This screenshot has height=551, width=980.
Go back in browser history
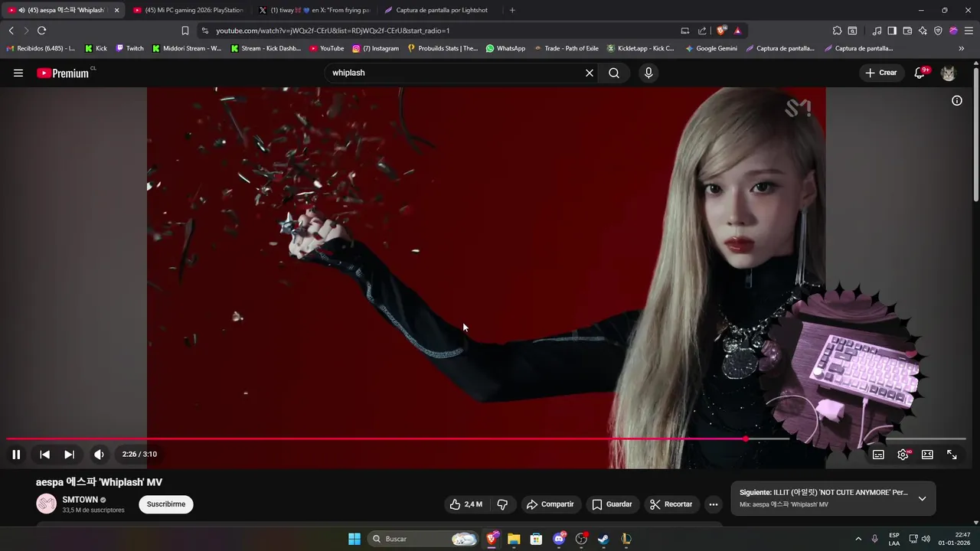(x=11, y=31)
